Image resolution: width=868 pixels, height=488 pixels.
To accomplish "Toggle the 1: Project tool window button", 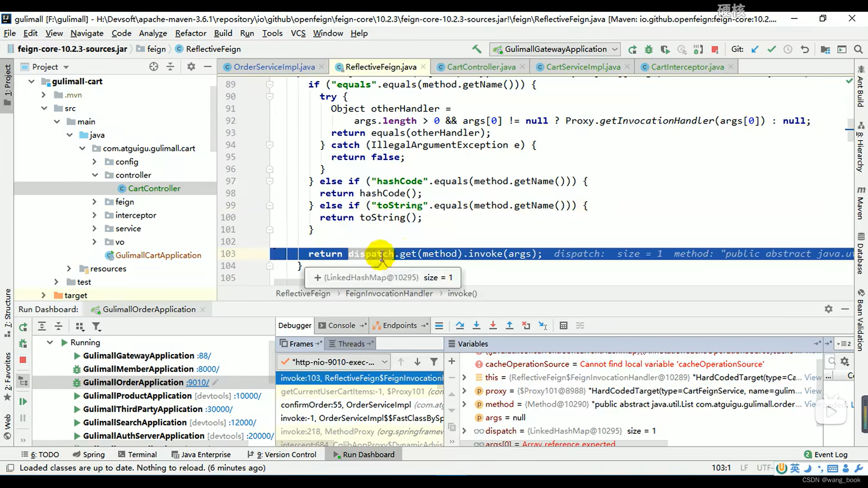I will click(x=7, y=85).
